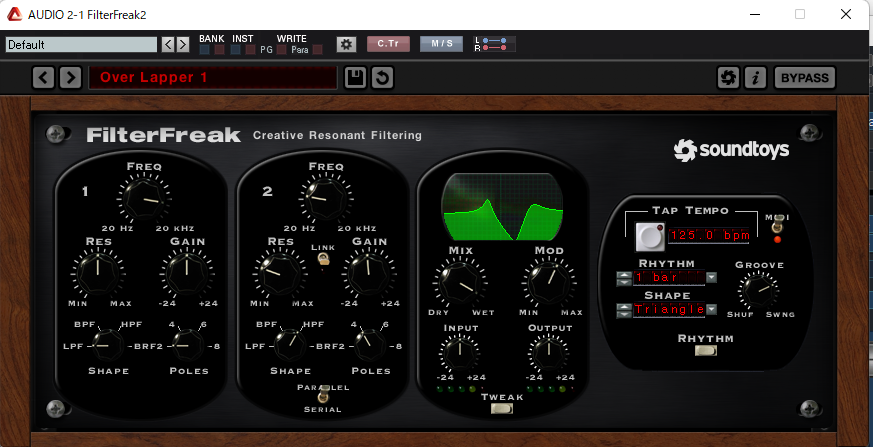The height and width of the screenshot is (447, 873).
Task: Toggle the WRITE Para checkbox
Action: [x=317, y=50]
